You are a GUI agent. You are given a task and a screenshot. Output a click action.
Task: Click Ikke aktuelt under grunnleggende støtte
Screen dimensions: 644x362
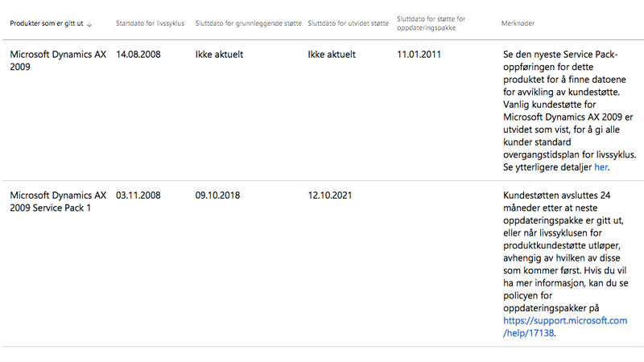219,54
